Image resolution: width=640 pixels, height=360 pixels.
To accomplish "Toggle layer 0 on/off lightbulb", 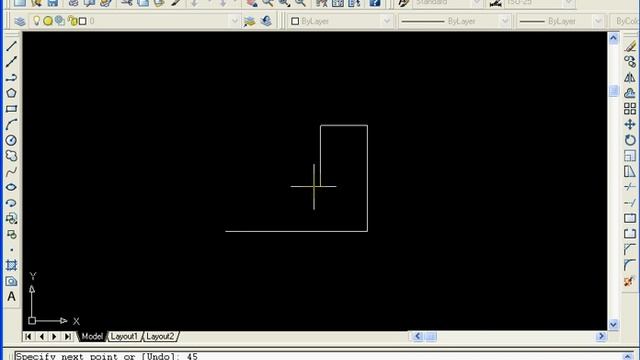I will [37, 21].
